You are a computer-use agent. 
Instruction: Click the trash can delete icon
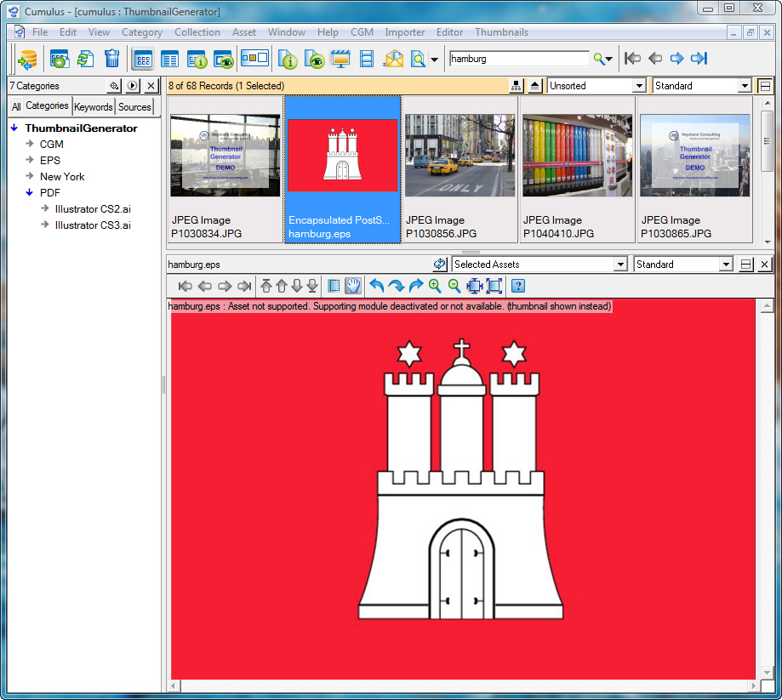click(x=111, y=60)
